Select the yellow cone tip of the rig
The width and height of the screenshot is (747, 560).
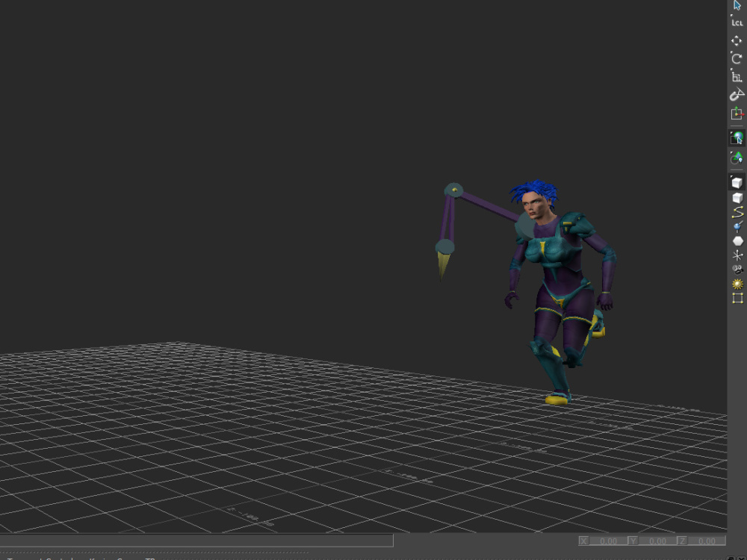point(443,267)
